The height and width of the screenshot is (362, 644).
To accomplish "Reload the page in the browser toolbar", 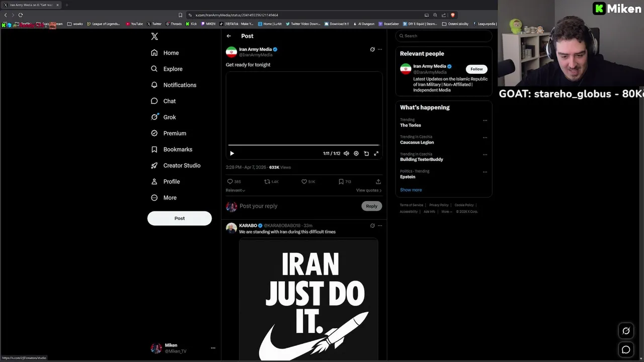I will (x=21, y=15).
